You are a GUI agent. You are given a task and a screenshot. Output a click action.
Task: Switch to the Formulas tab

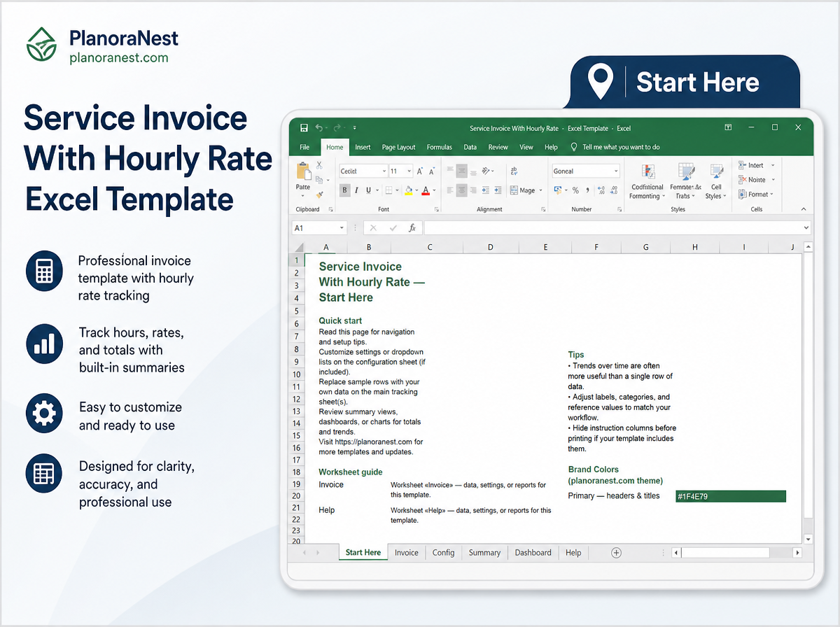tap(440, 148)
